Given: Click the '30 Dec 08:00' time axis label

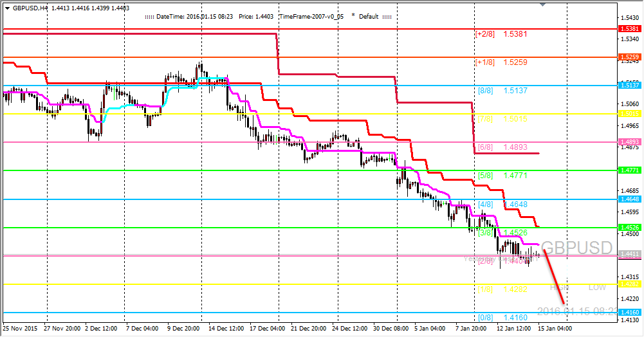Looking at the screenshot, I should 391,329.
